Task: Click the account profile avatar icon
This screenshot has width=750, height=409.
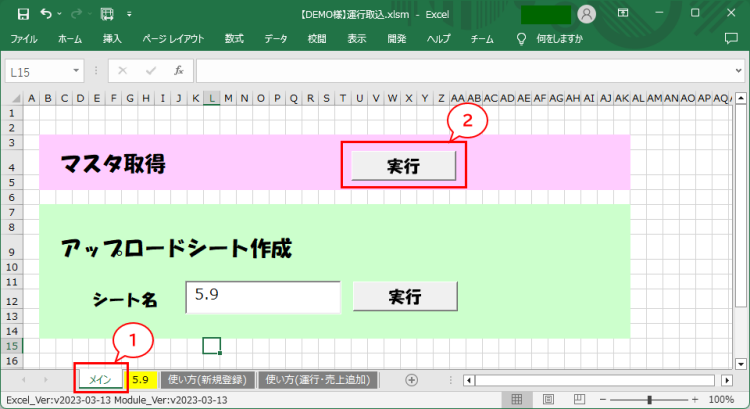Action: pyautogui.click(x=587, y=14)
